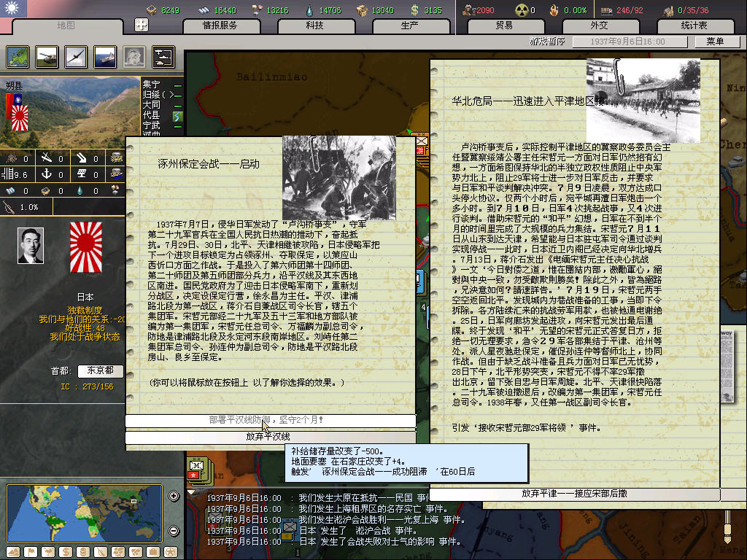Open the 地图 tab
Screen dimensions: 747x560
pos(66,26)
